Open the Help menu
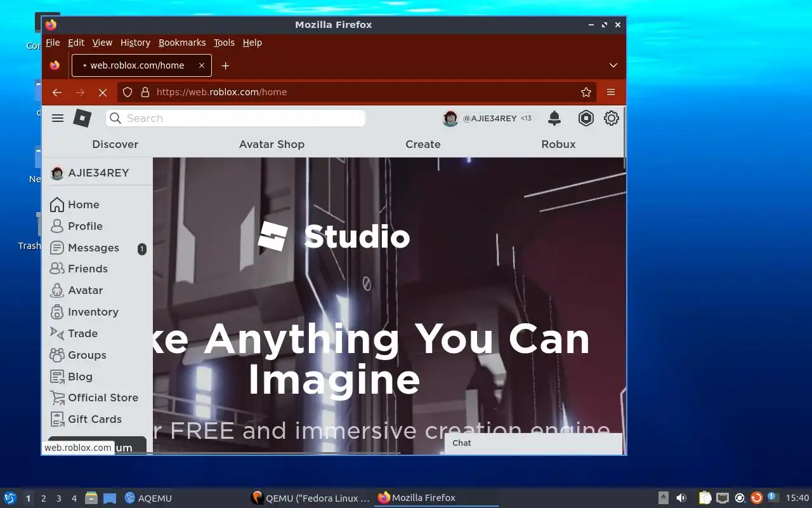This screenshot has width=812, height=508. 252,43
